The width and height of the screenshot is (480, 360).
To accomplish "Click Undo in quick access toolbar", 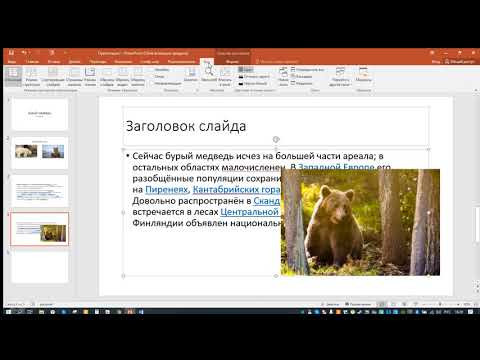I will [24, 53].
